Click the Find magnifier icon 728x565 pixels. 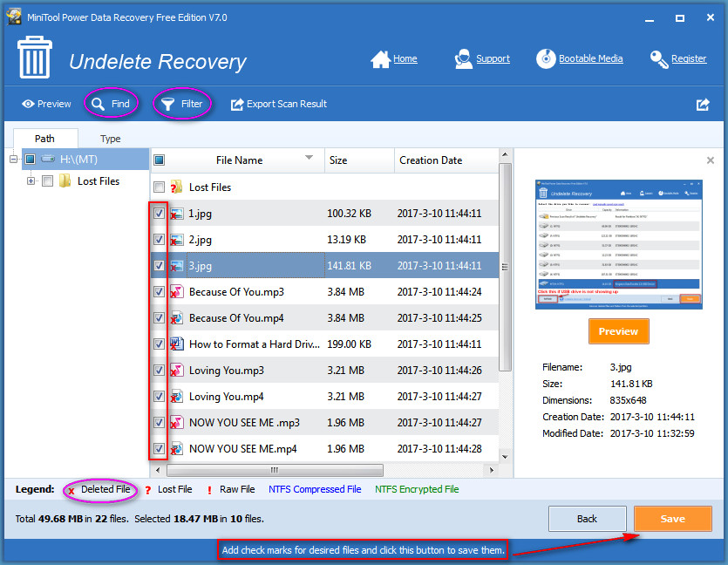coord(98,104)
